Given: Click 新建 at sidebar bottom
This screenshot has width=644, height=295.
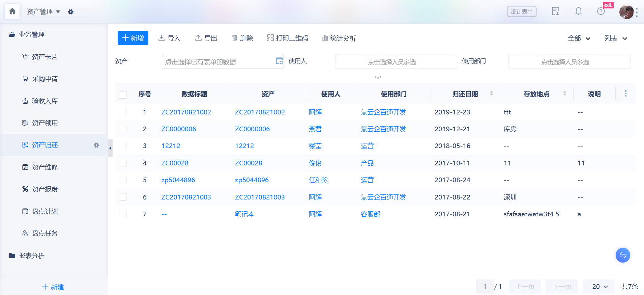Looking at the screenshot, I should (53, 287).
